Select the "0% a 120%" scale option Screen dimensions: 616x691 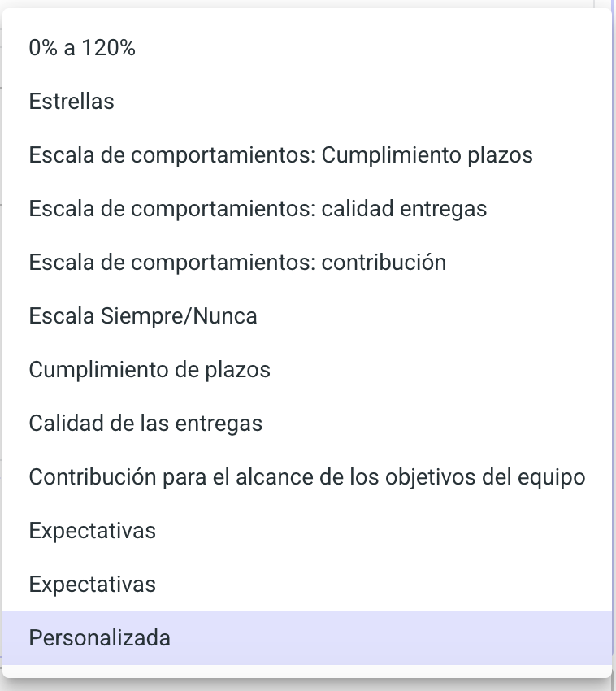point(82,49)
